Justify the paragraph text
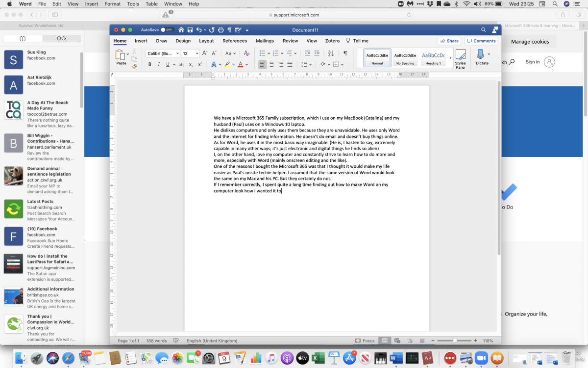The height and width of the screenshot is (368, 588). point(290,64)
